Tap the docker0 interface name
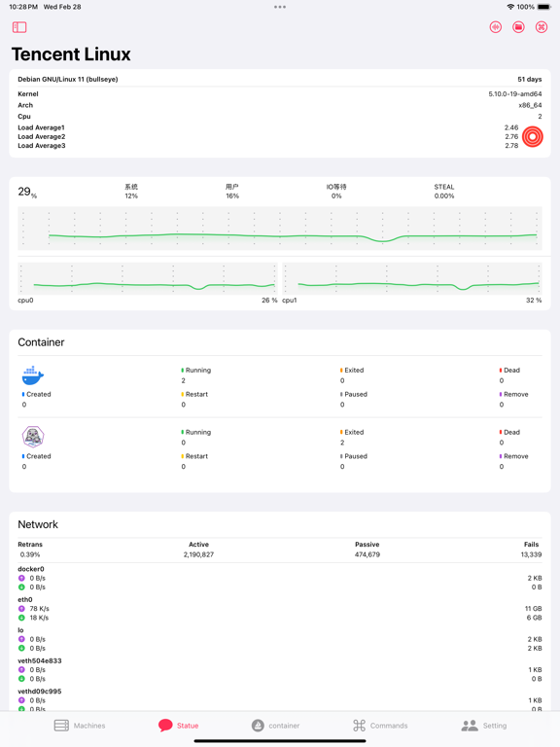 (31, 569)
